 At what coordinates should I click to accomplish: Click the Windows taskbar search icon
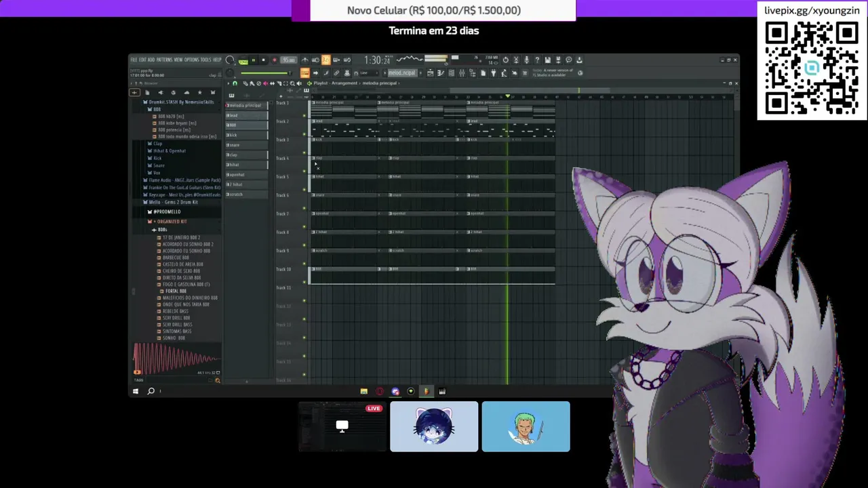[x=151, y=391]
